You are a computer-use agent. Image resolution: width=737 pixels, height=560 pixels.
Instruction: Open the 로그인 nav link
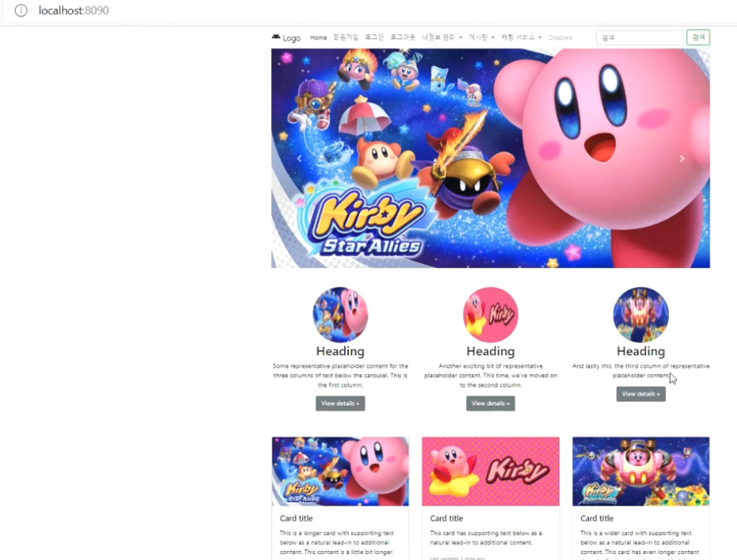[375, 37]
